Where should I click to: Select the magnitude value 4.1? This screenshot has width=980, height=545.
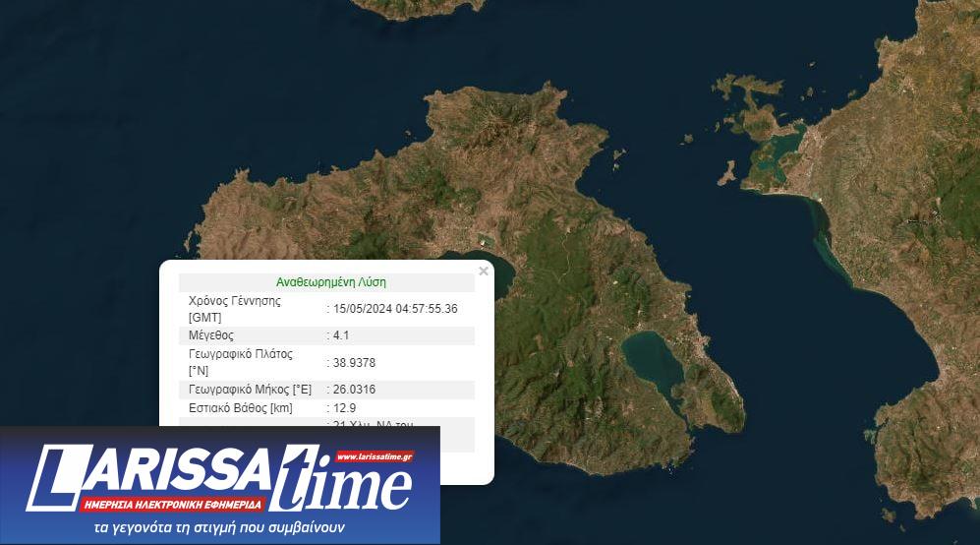[341, 335]
